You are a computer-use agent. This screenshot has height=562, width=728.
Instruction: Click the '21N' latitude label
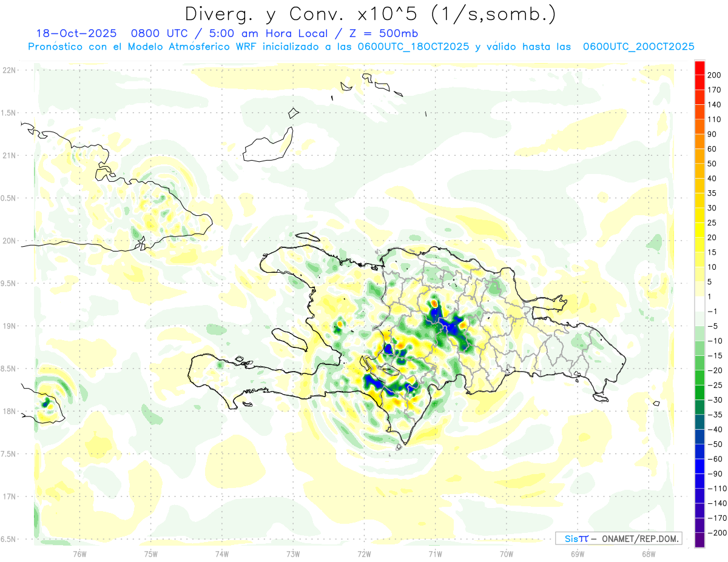[8, 156]
